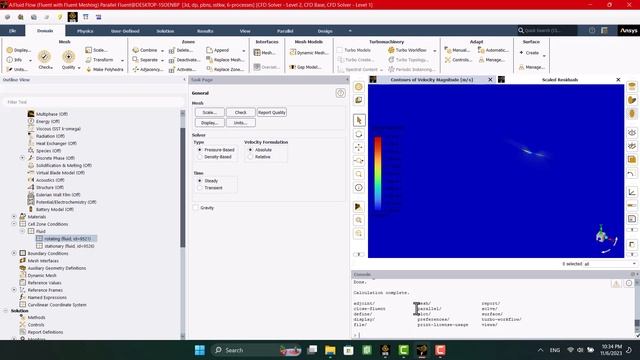Click the Check button on the Task Page
This screenshot has height=360, width=640.
pos(240,112)
